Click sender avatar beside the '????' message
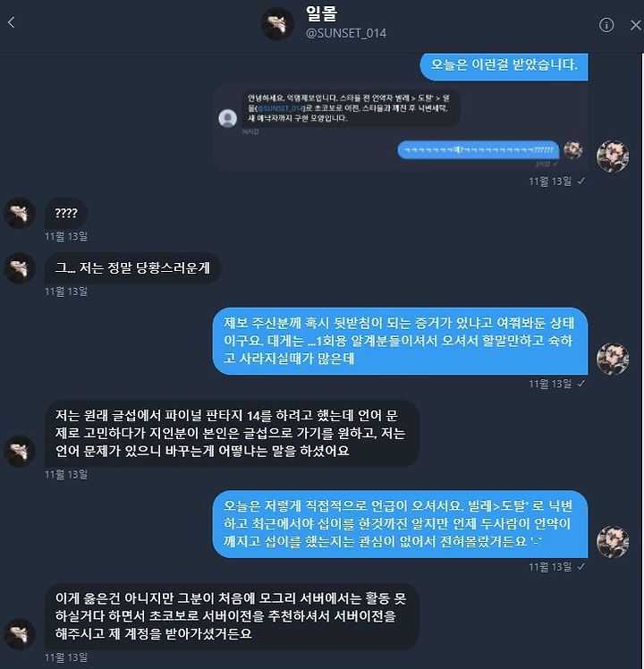644x669 pixels. [20, 213]
